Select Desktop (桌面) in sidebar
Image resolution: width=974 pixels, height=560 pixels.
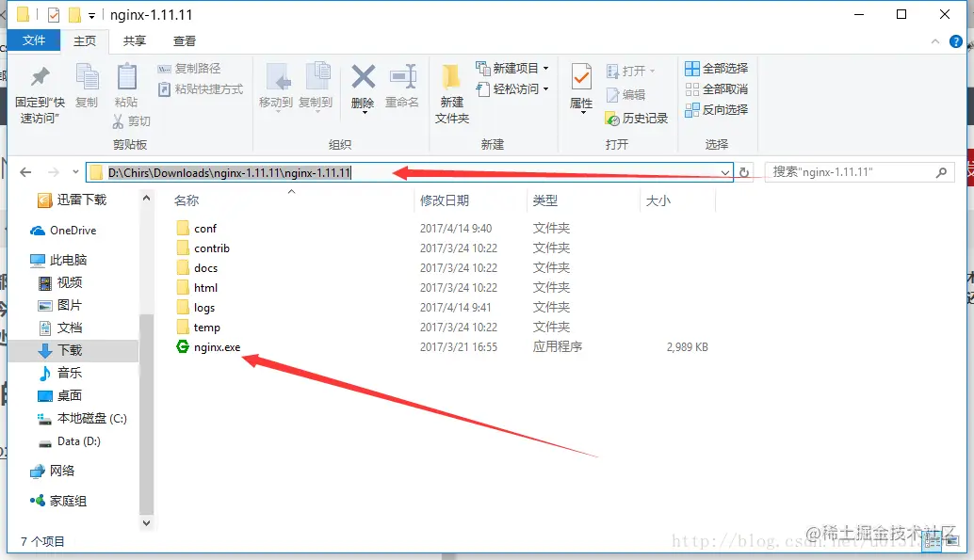60,395
